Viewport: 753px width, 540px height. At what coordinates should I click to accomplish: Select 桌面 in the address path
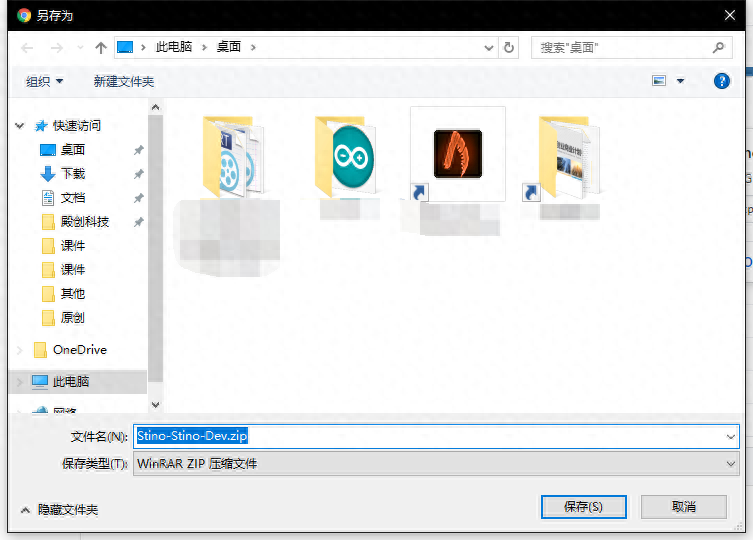(229, 47)
